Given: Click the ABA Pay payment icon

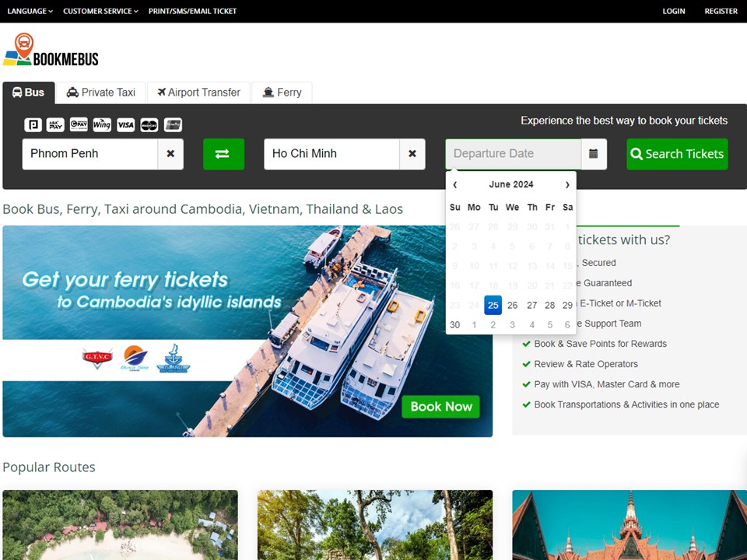Looking at the screenshot, I should point(55,124).
